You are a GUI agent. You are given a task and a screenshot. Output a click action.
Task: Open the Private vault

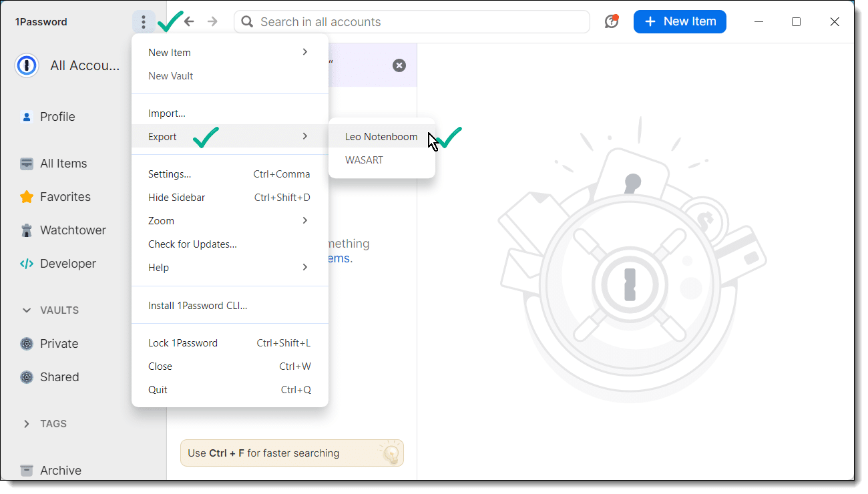coord(59,344)
